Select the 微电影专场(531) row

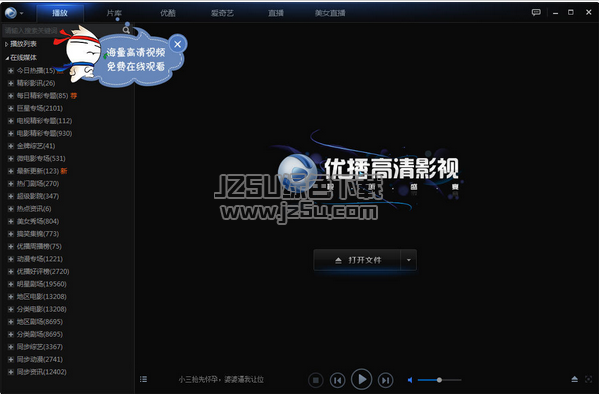click(41, 159)
